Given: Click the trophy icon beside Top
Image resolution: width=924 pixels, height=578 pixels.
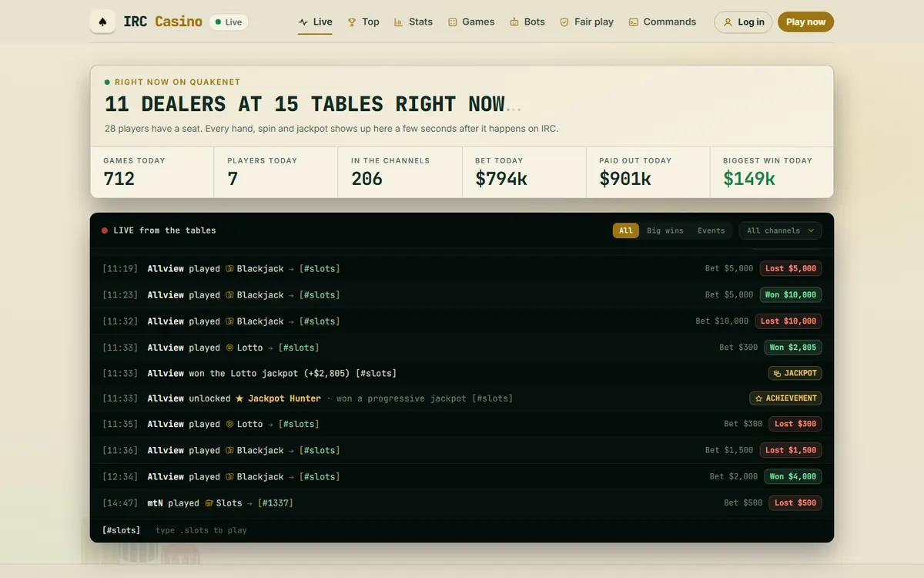Looking at the screenshot, I should point(352,22).
